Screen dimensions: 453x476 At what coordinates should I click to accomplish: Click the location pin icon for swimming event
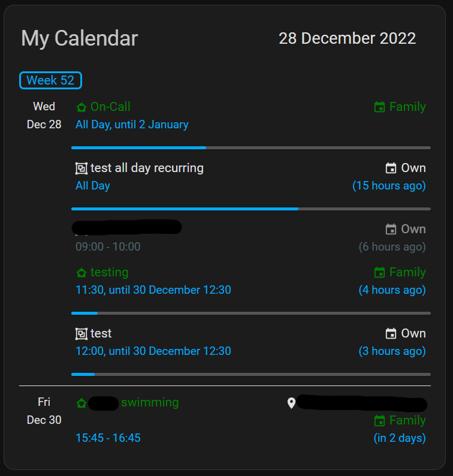point(291,403)
